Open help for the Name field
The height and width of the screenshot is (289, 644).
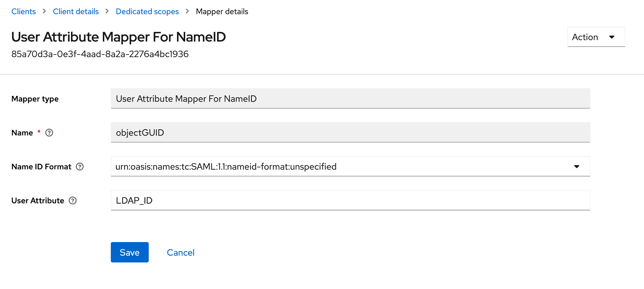(x=49, y=133)
